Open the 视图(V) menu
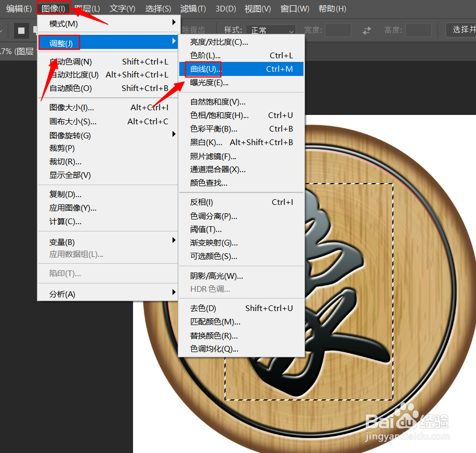Image resolution: width=476 pixels, height=453 pixels. point(258,8)
